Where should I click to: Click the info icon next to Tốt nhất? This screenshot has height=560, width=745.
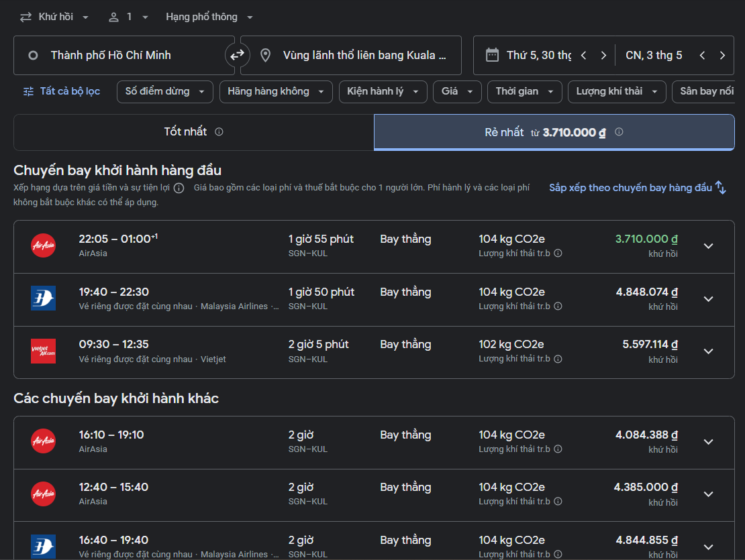219,132
